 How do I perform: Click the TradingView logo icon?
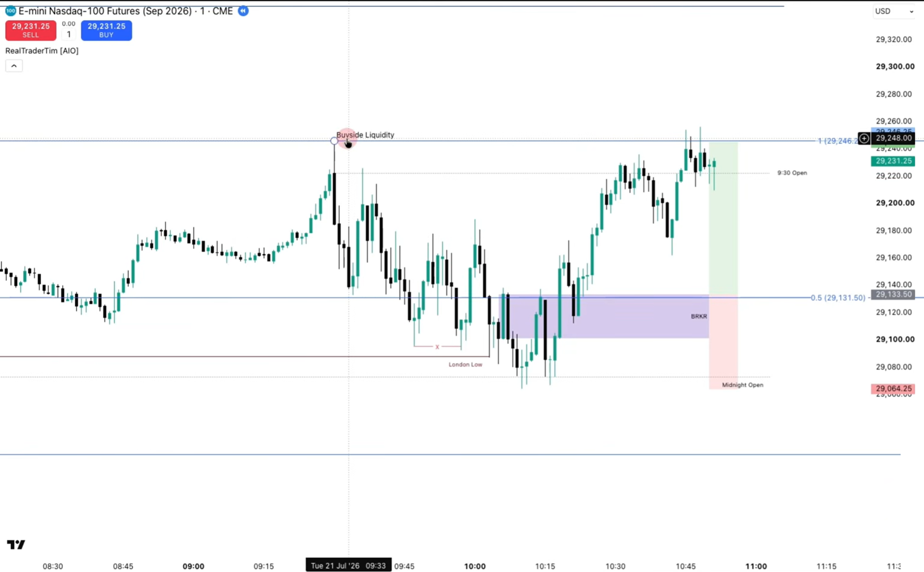pyautogui.click(x=16, y=545)
